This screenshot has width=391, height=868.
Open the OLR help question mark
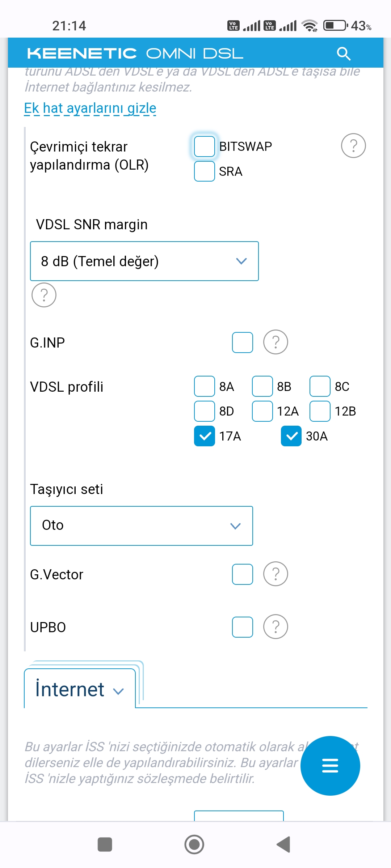(x=353, y=146)
